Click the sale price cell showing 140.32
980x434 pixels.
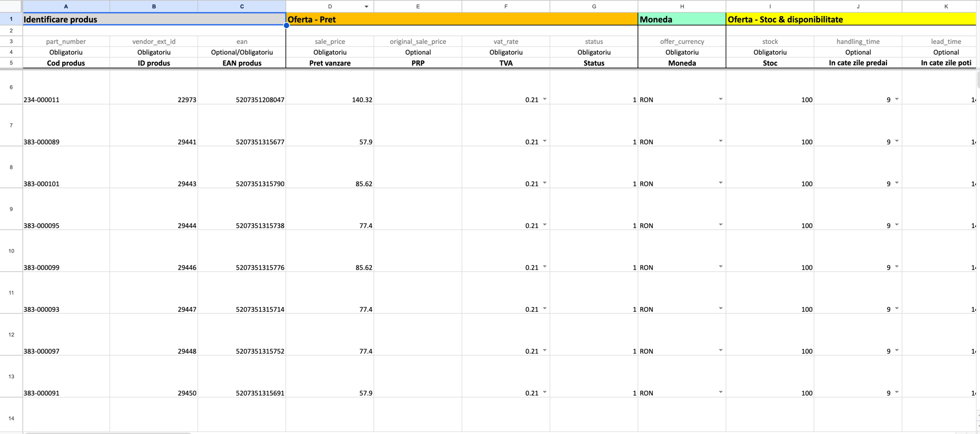(330, 99)
